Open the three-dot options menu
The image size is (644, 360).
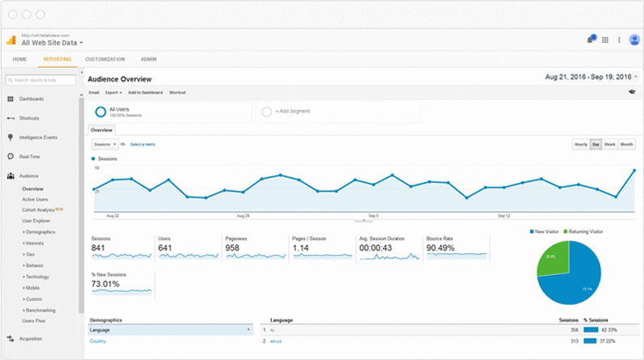click(x=619, y=40)
